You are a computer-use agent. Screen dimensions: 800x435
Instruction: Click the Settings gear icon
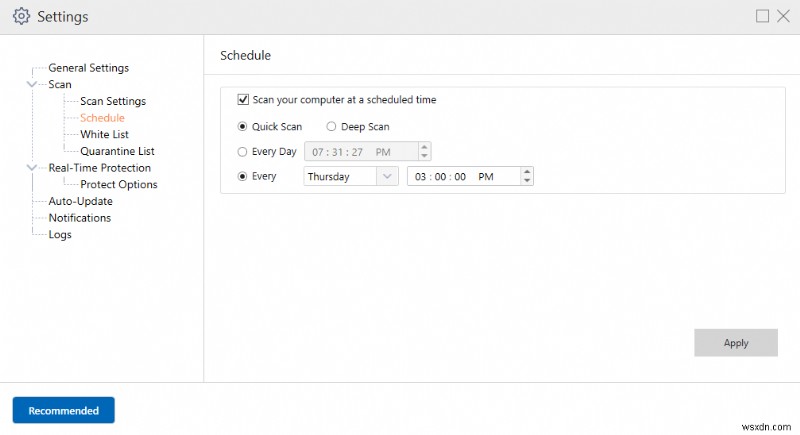pos(21,16)
